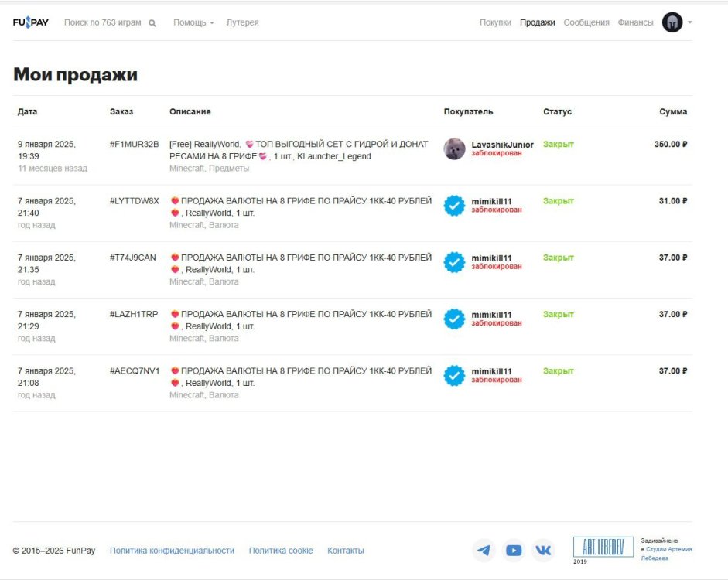Click the 'ТОП ВЫГОДНЫЙ СЕТ' order description

point(299,150)
